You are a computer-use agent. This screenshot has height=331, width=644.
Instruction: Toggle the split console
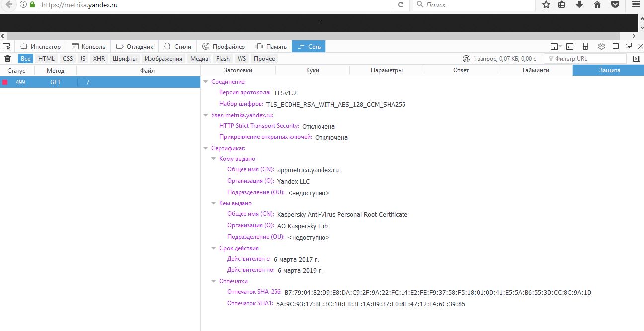[x=570, y=46]
